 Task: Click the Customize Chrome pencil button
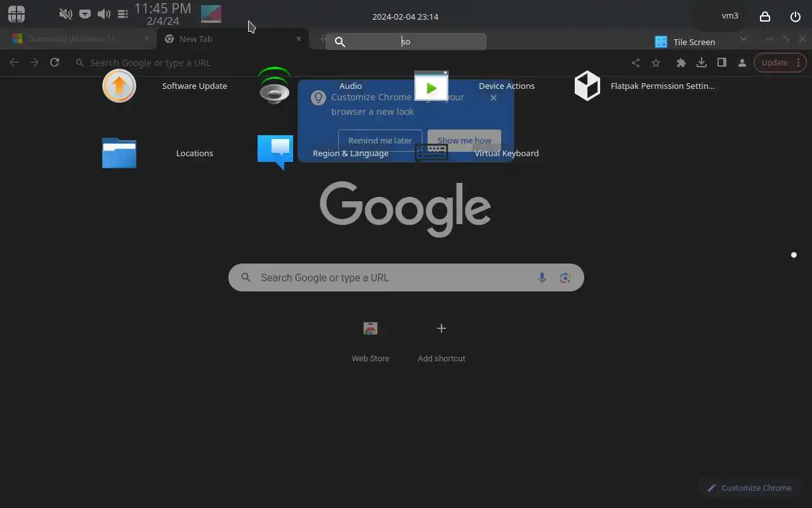point(749,488)
